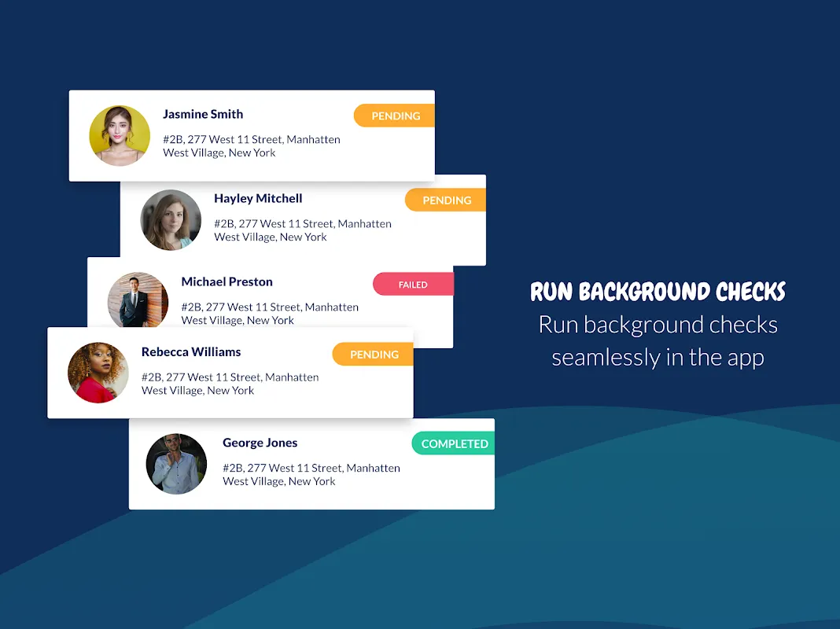Click the "Run Background Checks" heading
Image resolution: width=840 pixels, height=629 pixels.
tap(658, 292)
